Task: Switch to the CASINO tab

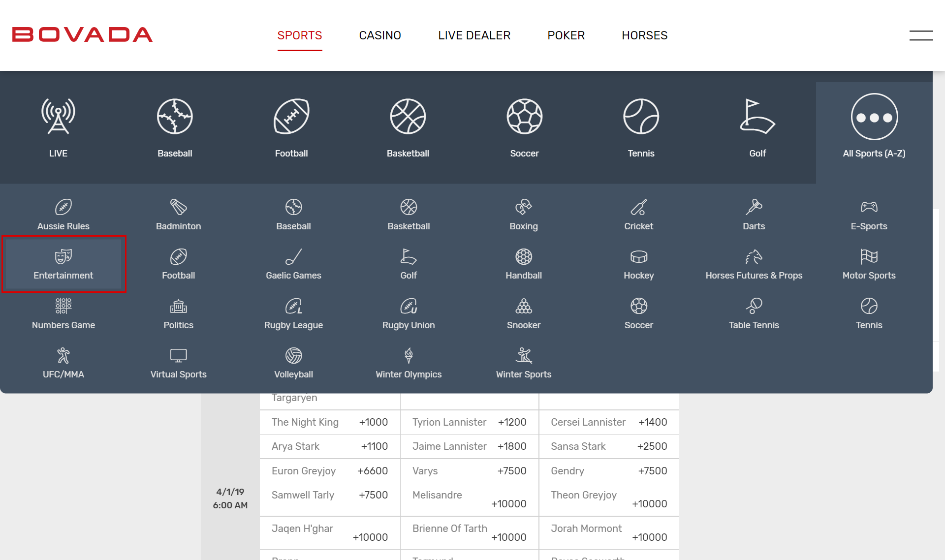Action: point(380,35)
